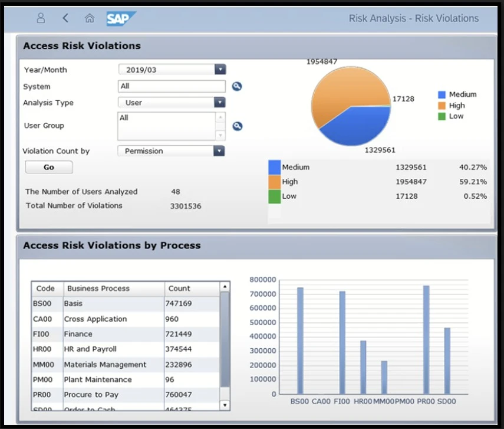Click the home icon in header
Image resolution: width=504 pixels, height=429 pixels.
(90, 18)
